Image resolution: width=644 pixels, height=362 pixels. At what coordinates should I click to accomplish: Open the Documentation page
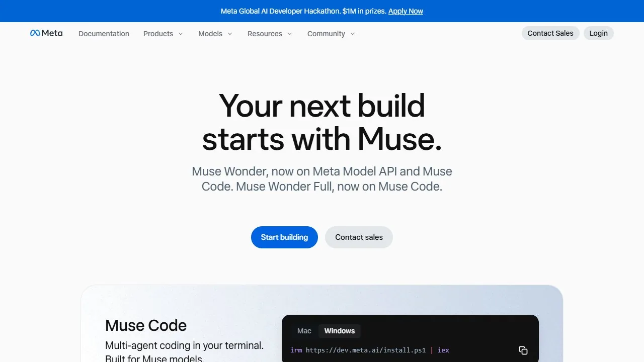(104, 34)
